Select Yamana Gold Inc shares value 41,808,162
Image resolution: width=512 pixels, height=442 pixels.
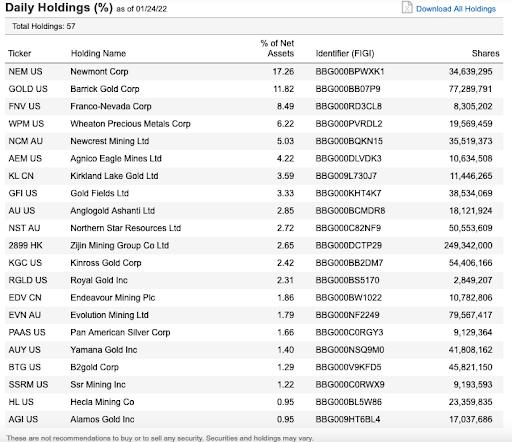coord(470,350)
